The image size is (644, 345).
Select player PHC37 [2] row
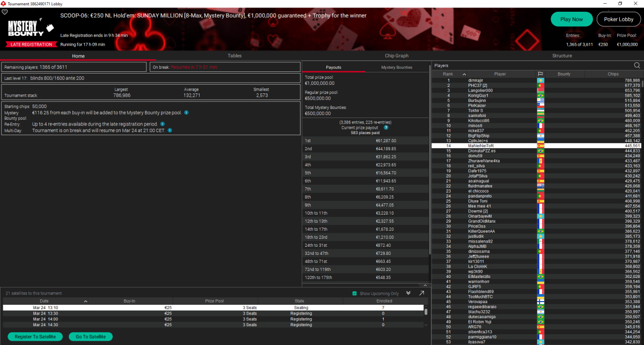[x=537, y=85]
